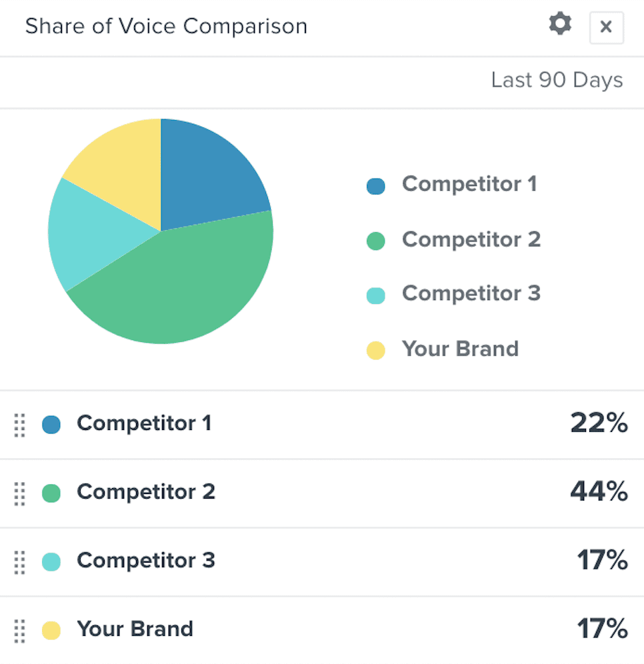Open the Last 90 Days date range selector
The width and height of the screenshot is (644, 664).
557,80
